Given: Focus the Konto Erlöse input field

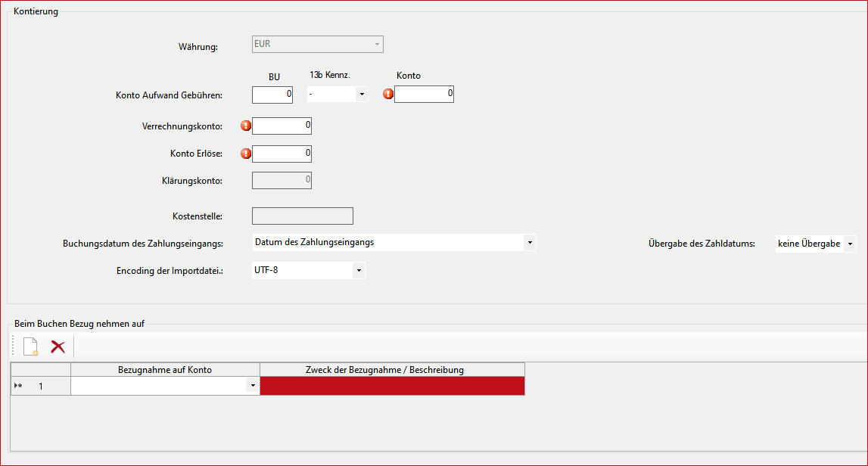Looking at the screenshot, I should click(282, 154).
